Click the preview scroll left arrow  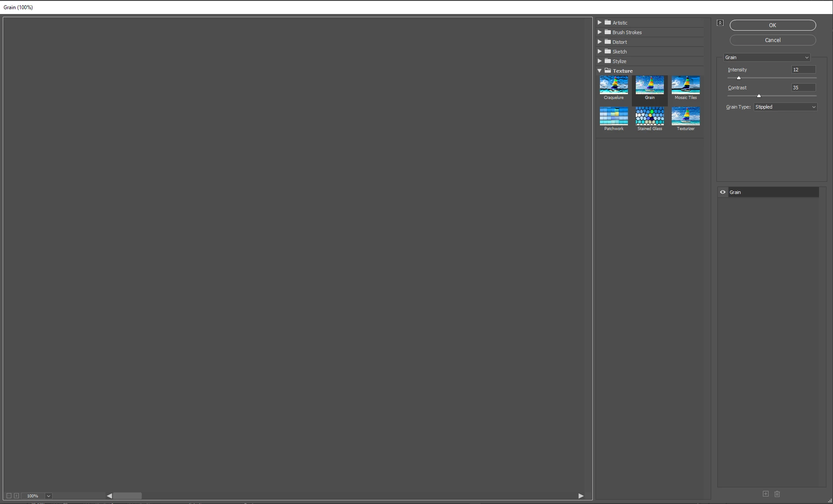pyautogui.click(x=109, y=496)
